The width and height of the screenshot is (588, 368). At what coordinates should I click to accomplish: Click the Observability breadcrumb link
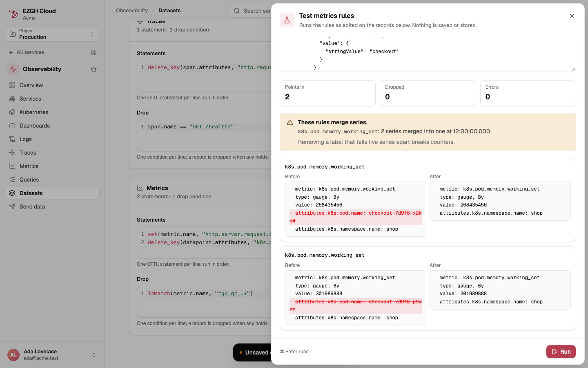click(x=132, y=11)
